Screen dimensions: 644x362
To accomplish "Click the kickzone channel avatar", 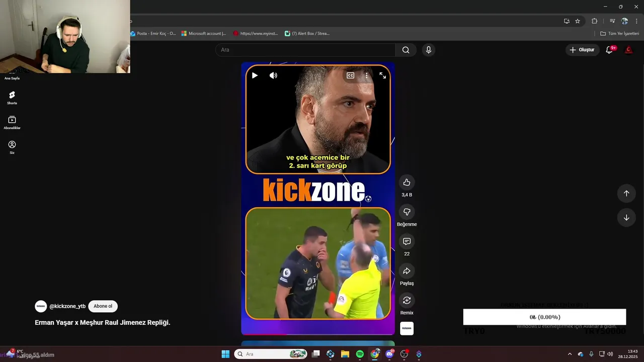I will [41, 306].
